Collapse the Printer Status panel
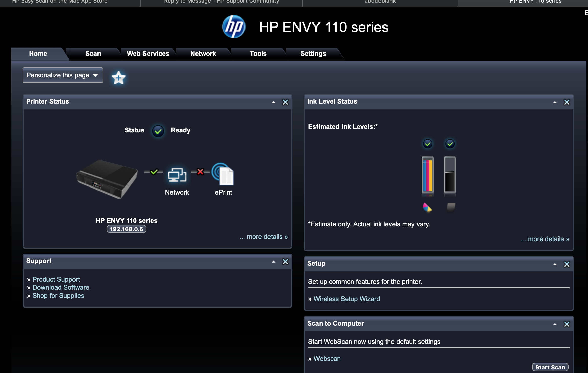This screenshot has height=373, width=588. coord(273,102)
